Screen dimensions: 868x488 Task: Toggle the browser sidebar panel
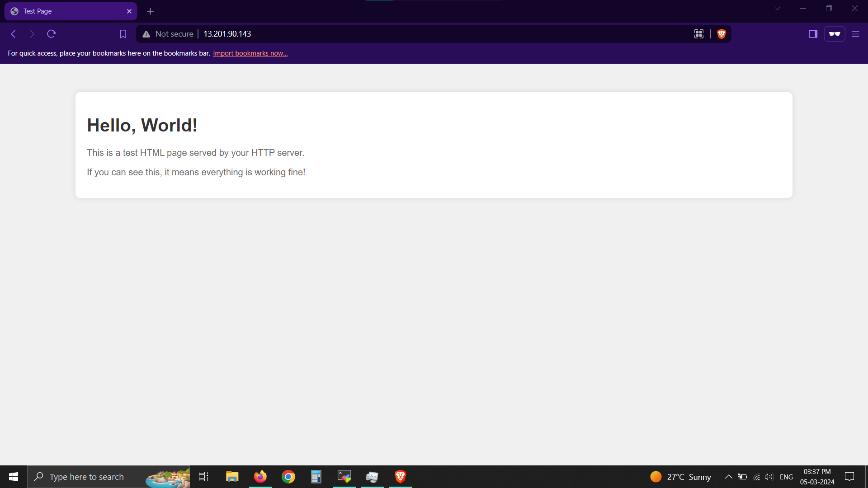[813, 34]
